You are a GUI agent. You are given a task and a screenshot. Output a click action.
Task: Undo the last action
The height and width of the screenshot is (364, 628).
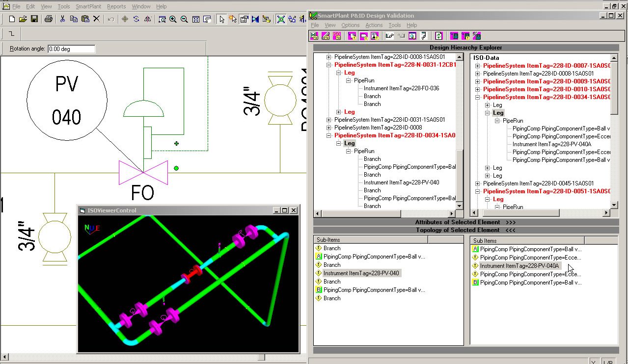click(111, 19)
